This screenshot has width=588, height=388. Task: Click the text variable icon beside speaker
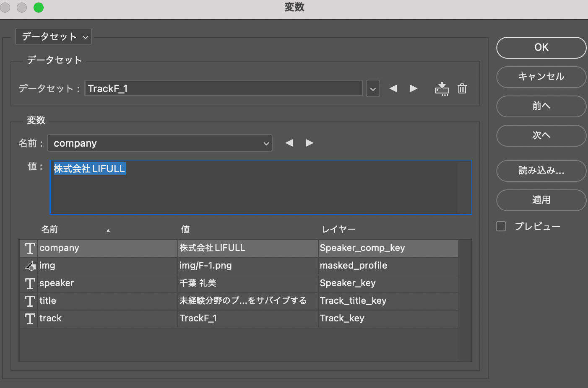coord(29,283)
